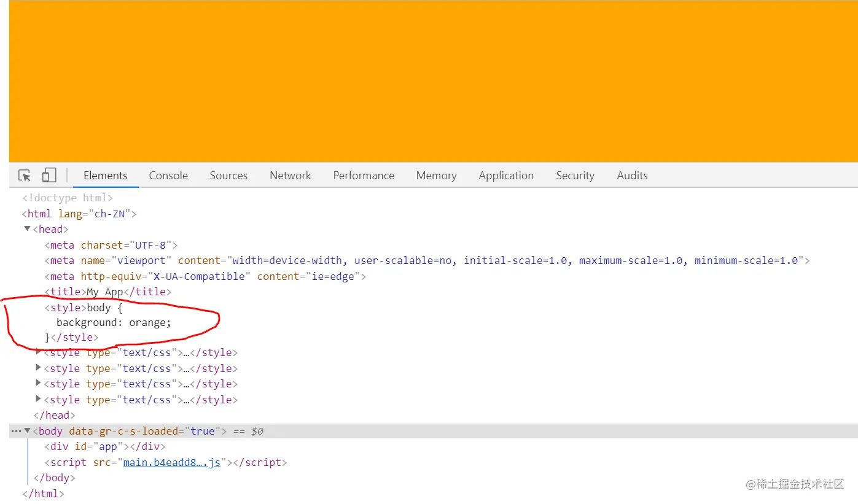
Task: Activate the inspect element picker icon
Action: [x=25, y=176]
